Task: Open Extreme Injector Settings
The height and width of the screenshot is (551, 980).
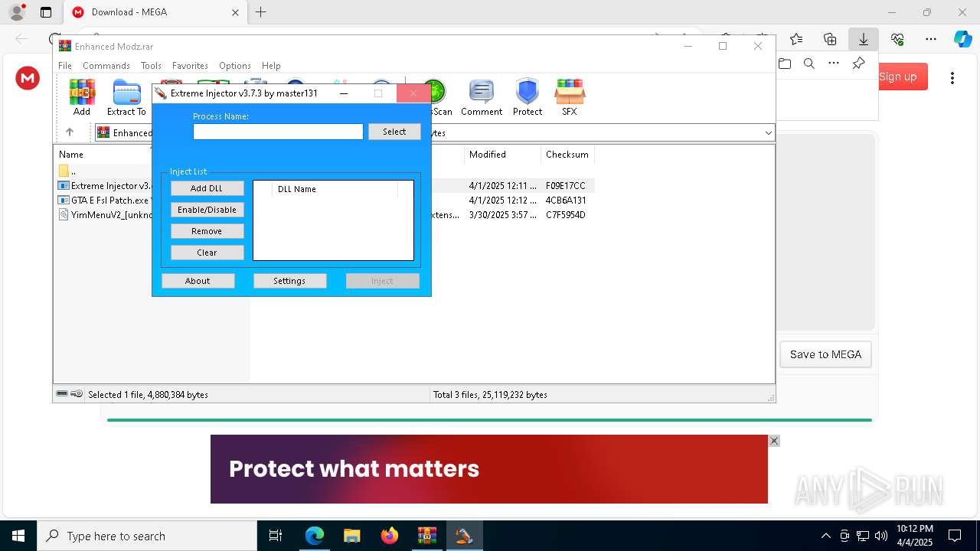Action: pos(289,281)
